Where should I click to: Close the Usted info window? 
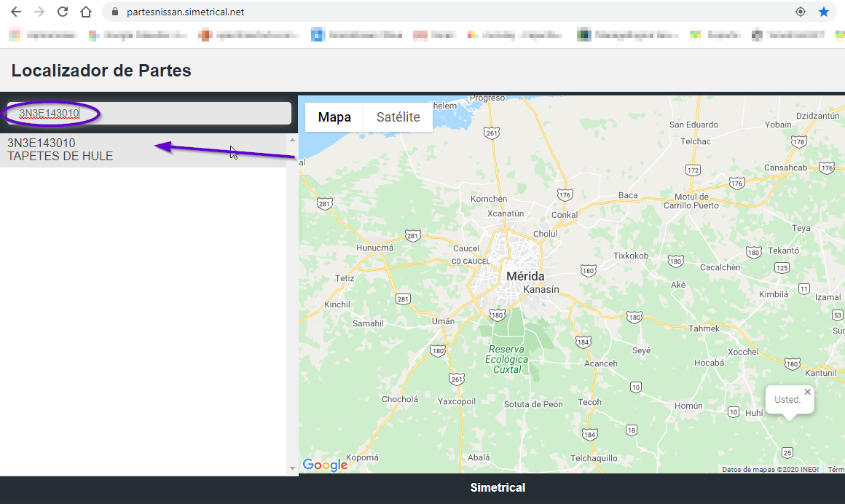pyautogui.click(x=807, y=392)
